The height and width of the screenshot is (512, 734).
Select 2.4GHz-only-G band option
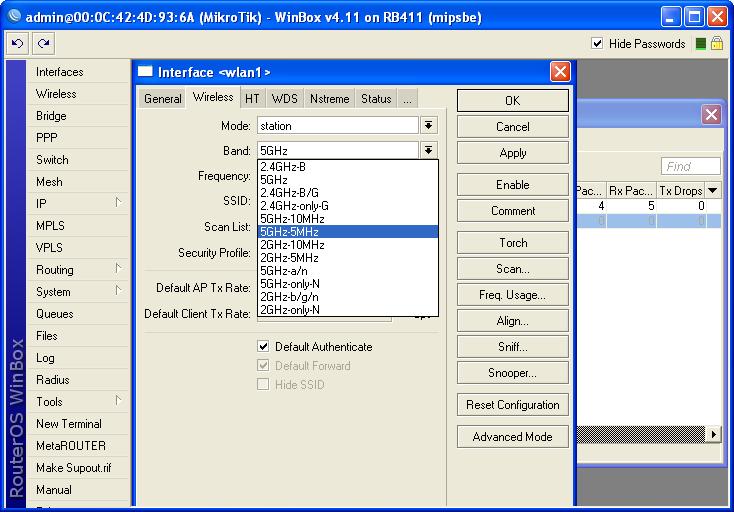(348, 206)
